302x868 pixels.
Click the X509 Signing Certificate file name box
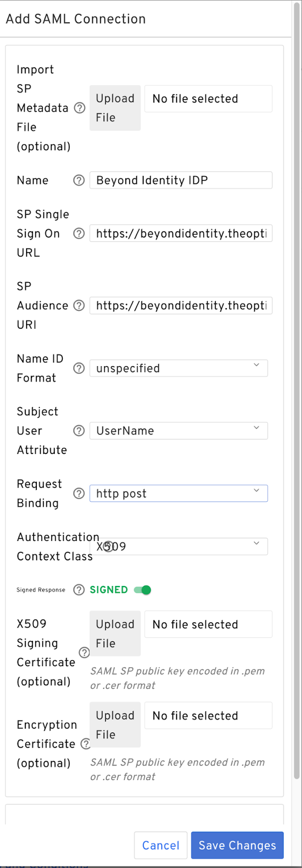coord(208,624)
